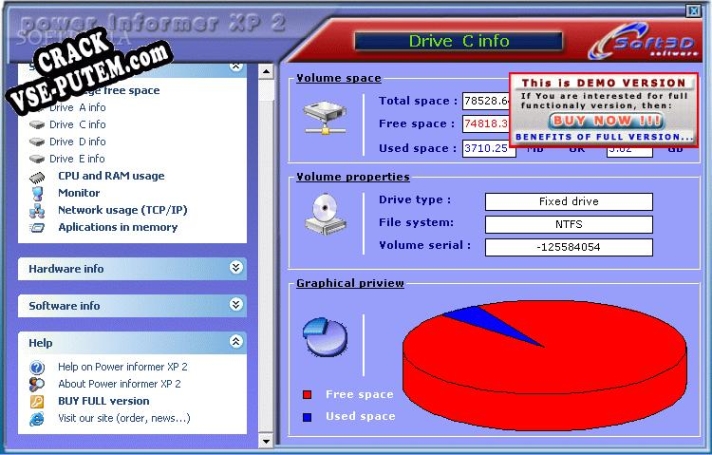Click the small pie chart icon
This screenshot has width=712, height=455.
325,336
